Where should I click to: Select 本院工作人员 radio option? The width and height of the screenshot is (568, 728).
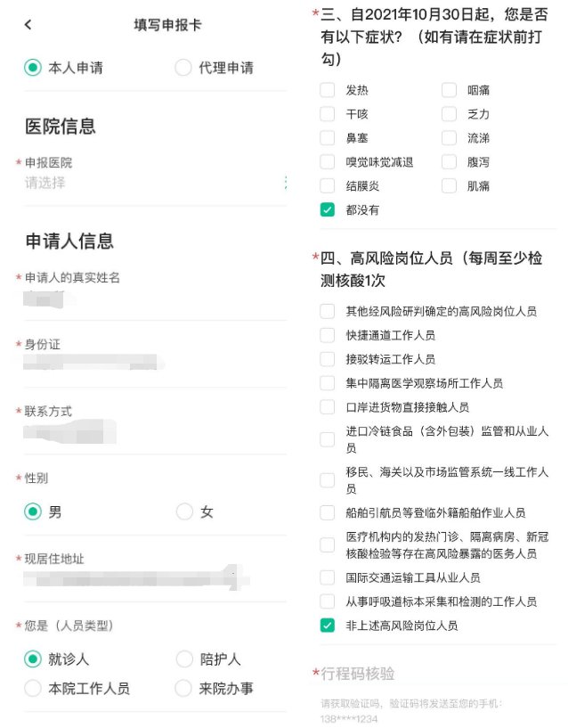[x=34, y=688]
